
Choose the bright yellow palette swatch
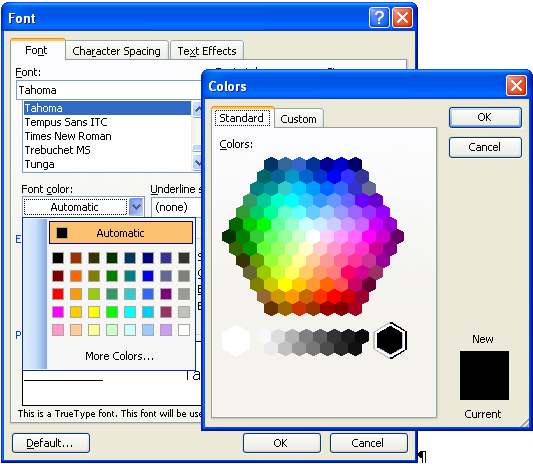(94, 312)
